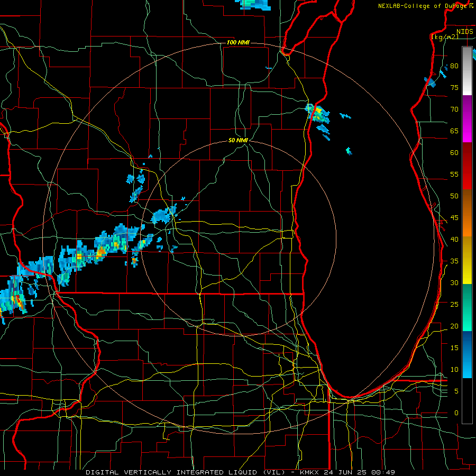Click the [kg/m2] unit label
The height and width of the screenshot is (476, 476).
coord(445,36)
